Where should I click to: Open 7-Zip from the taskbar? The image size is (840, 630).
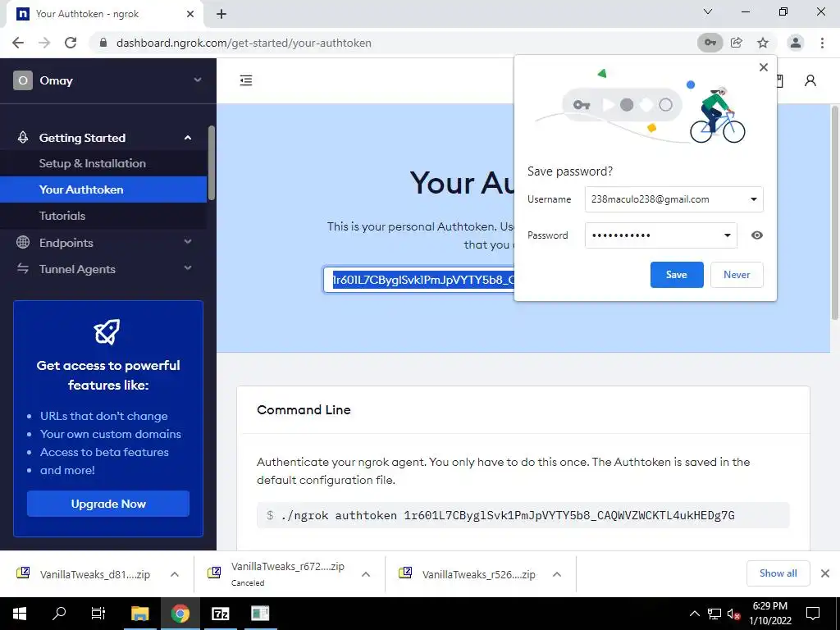pyautogui.click(x=220, y=614)
